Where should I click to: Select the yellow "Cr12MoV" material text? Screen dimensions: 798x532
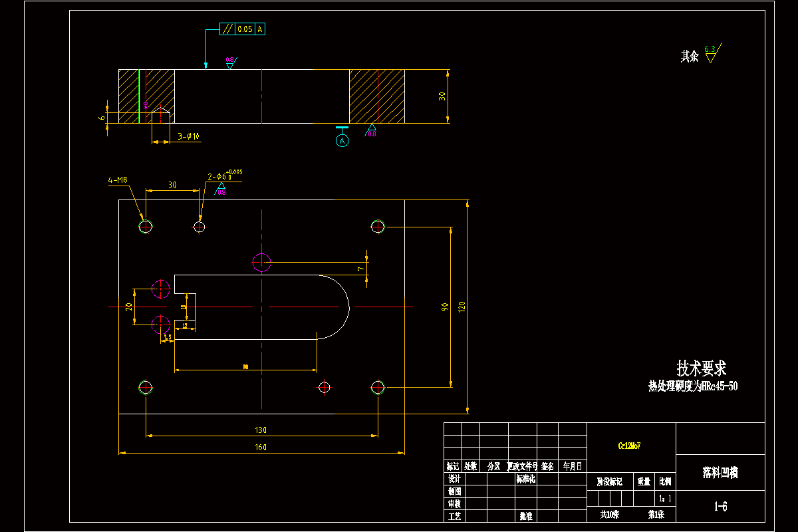(x=629, y=446)
